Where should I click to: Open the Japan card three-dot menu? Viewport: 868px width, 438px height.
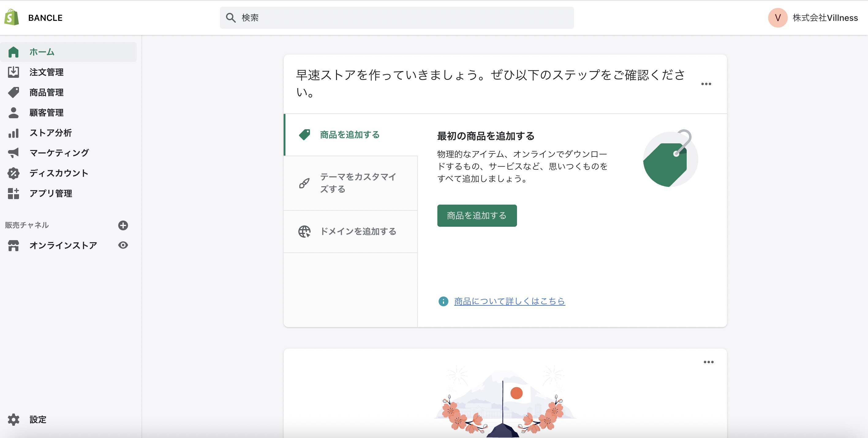click(x=708, y=362)
